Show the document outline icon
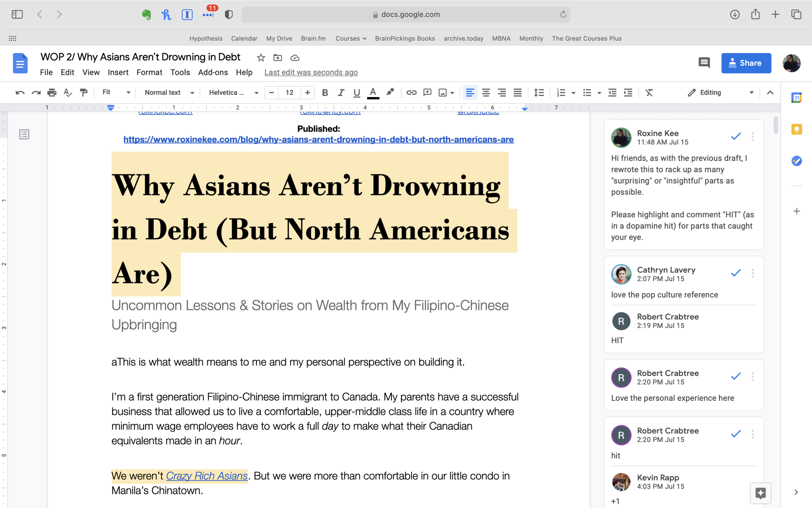 point(24,134)
